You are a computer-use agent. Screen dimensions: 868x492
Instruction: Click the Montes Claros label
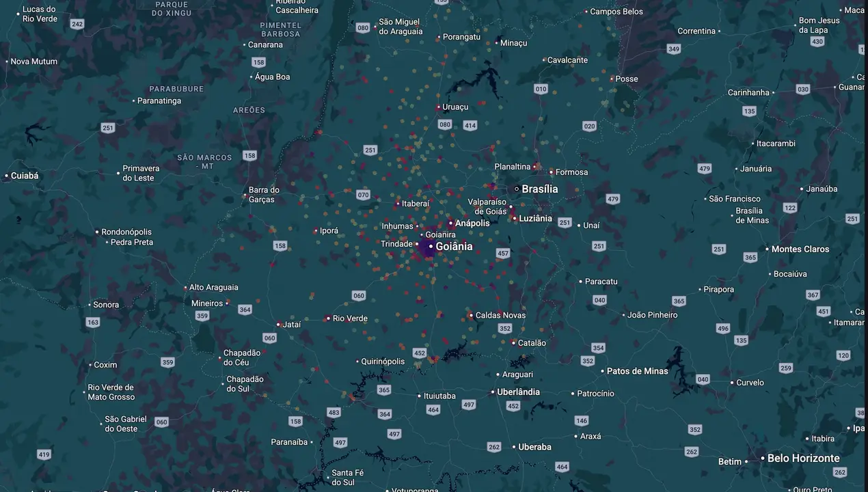pos(800,249)
